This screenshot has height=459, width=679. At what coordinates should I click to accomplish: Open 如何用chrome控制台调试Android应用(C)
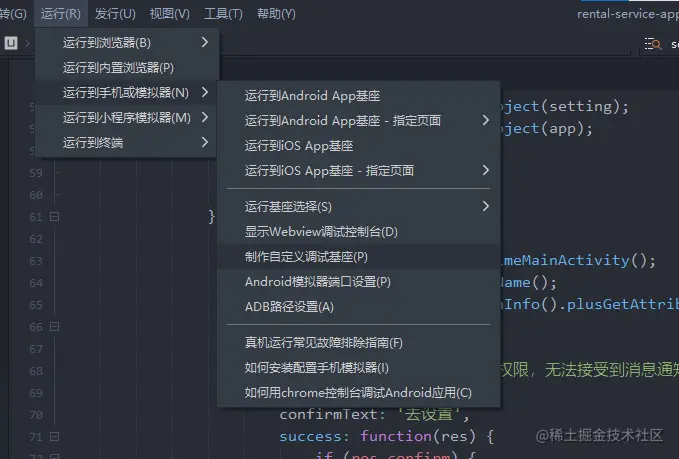[359, 393]
